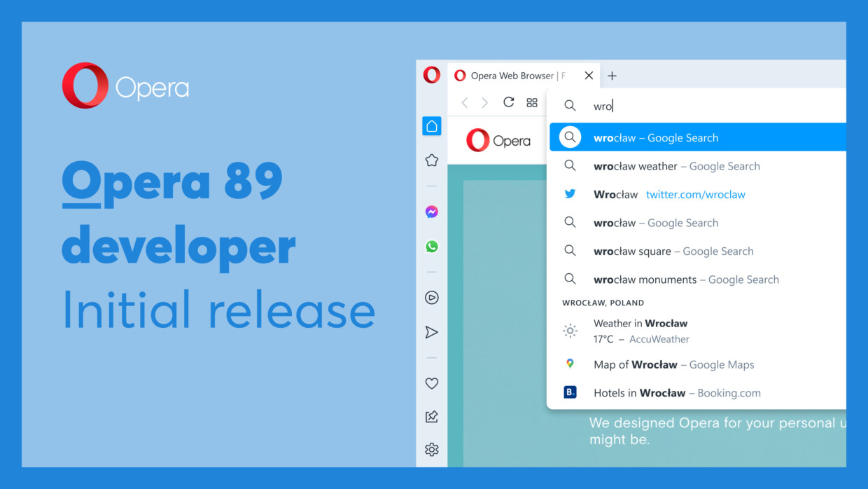Open bookmarks via the star sidebar icon
This screenshot has width=868, height=489.
coord(431,160)
